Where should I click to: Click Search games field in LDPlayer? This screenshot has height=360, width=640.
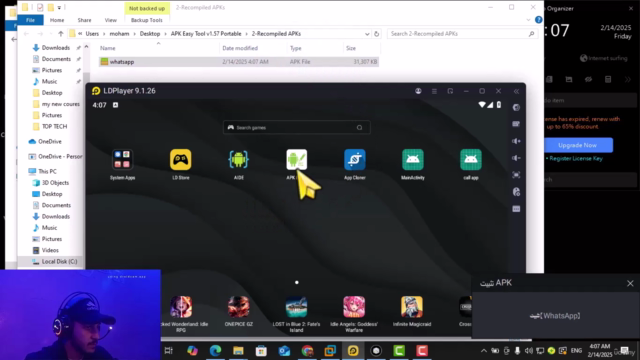(x=297, y=128)
